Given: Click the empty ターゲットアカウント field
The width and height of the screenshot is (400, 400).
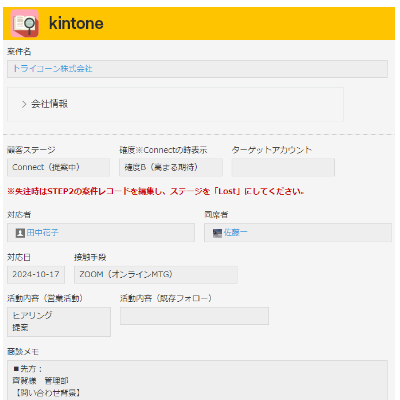Looking at the screenshot, I should point(283,167).
